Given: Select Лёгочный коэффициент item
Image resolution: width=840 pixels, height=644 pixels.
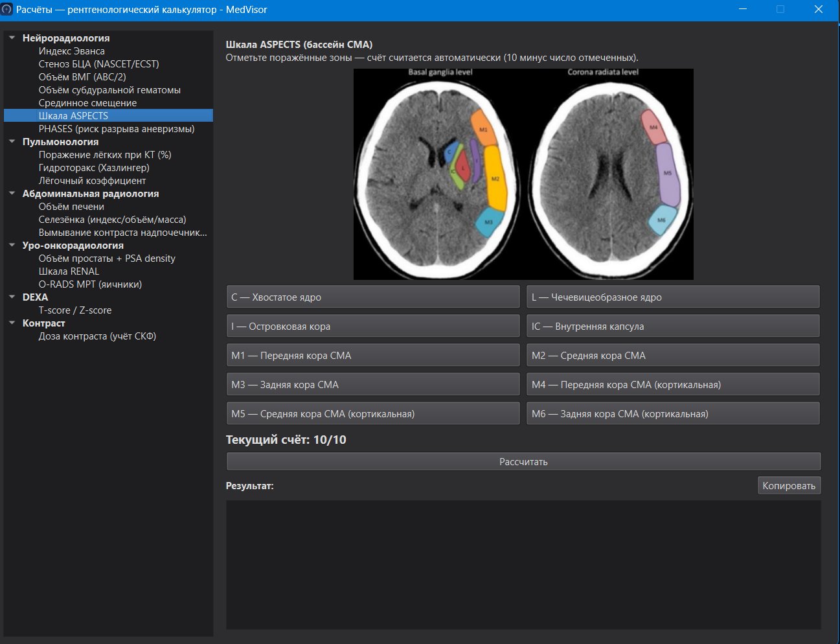Looking at the screenshot, I should (92, 181).
